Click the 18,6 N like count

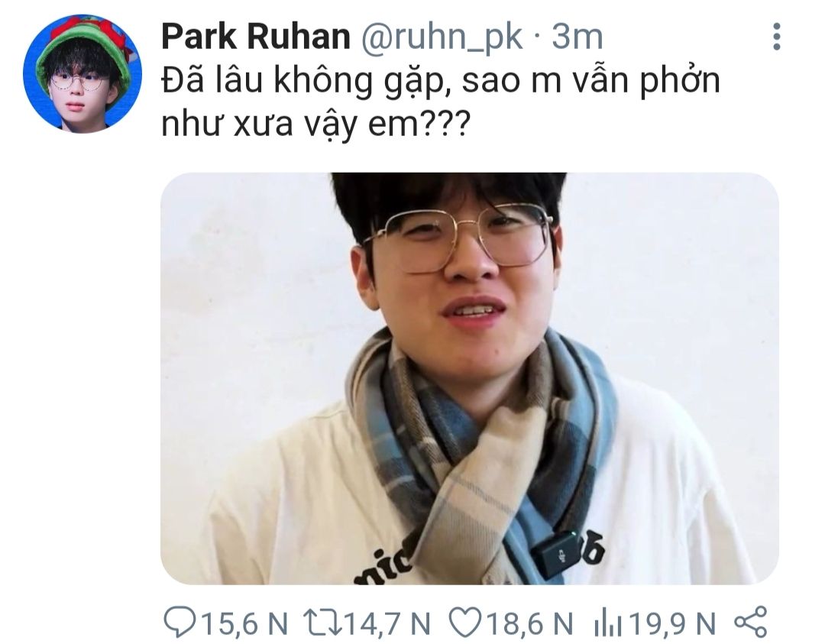click(x=529, y=623)
